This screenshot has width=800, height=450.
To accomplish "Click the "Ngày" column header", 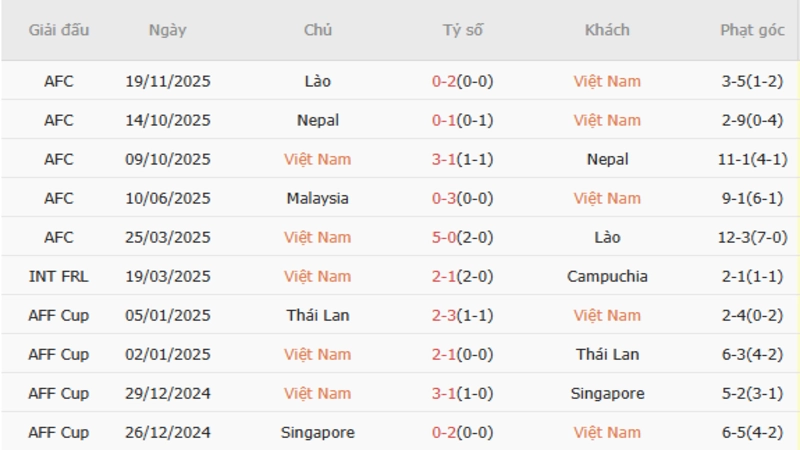I will [167, 30].
